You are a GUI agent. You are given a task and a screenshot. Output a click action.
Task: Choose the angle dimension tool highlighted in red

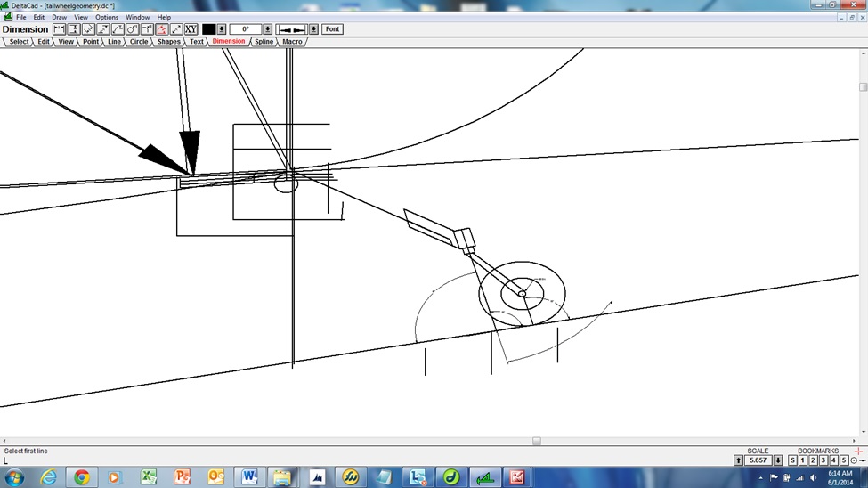pyautogui.click(x=162, y=29)
